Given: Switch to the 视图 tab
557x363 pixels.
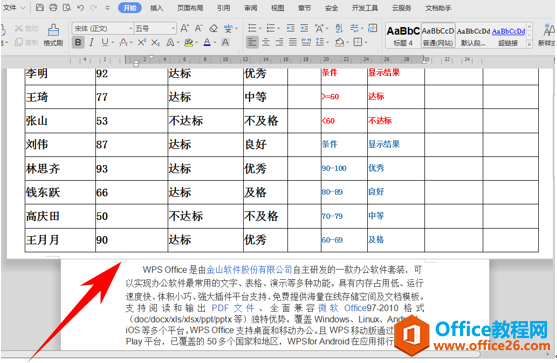Looking at the screenshot, I should pos(277,8).
